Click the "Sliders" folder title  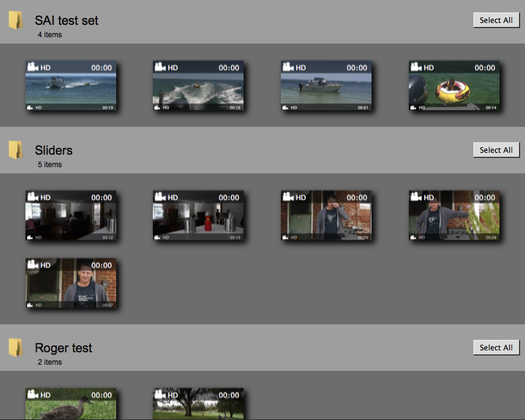click(53, 150)
